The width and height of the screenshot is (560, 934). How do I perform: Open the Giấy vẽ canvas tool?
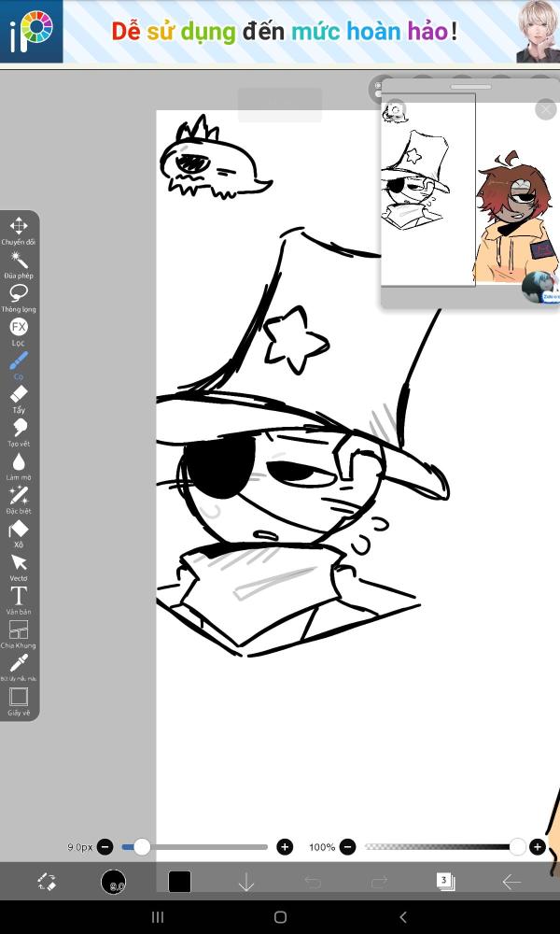click(x=19, y=700)
